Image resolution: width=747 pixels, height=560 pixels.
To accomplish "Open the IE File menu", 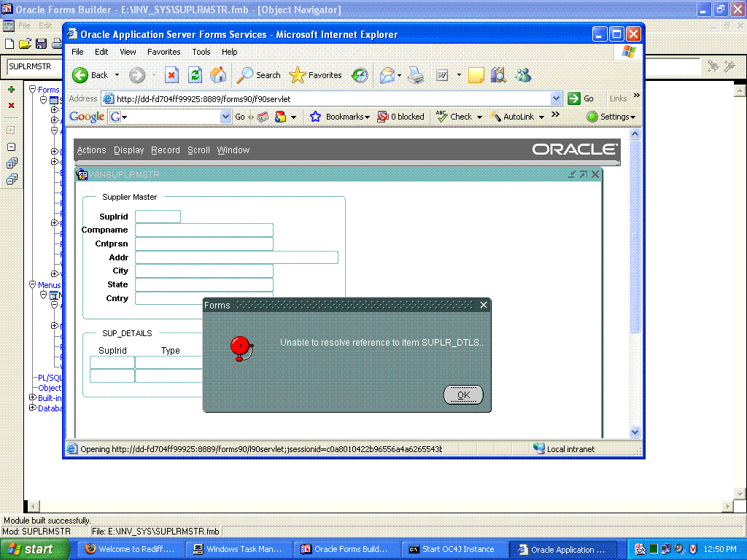I will coord(77,52).
